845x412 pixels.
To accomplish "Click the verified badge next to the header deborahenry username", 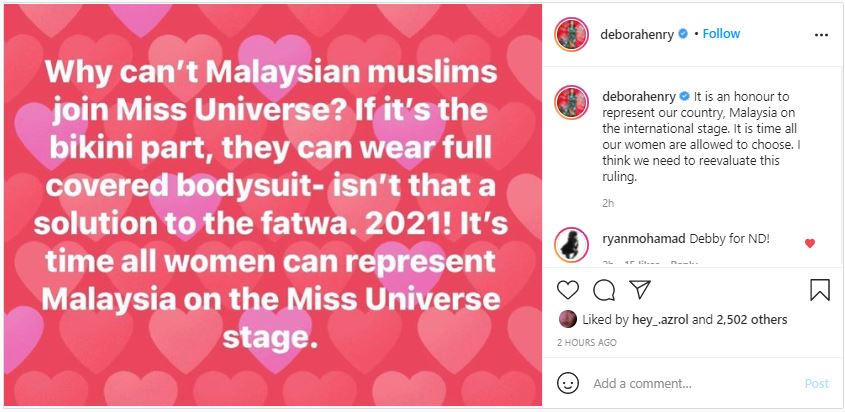I will point(683,34).
